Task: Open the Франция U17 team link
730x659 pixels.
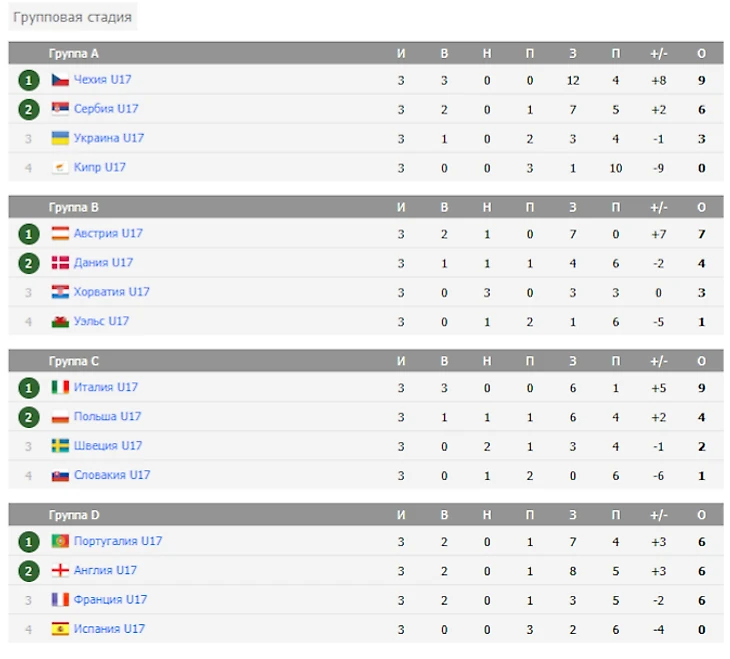Action: [111, 600]
